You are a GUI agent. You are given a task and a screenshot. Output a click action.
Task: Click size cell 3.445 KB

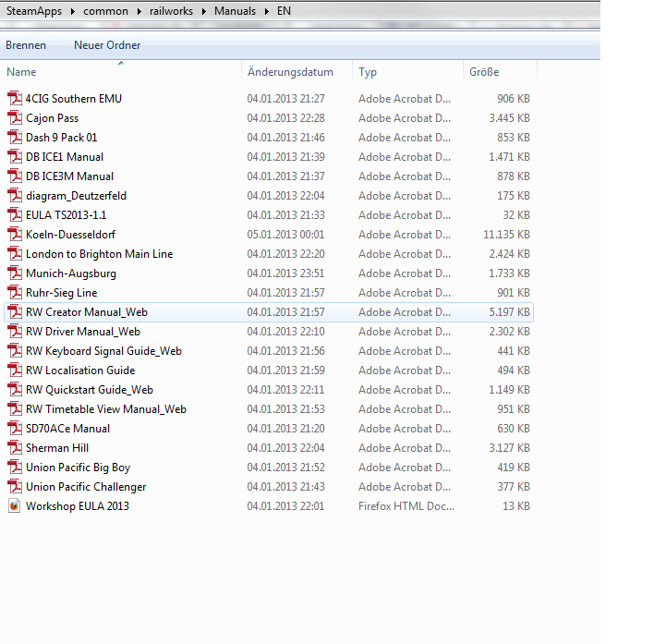tap(509, 118)
